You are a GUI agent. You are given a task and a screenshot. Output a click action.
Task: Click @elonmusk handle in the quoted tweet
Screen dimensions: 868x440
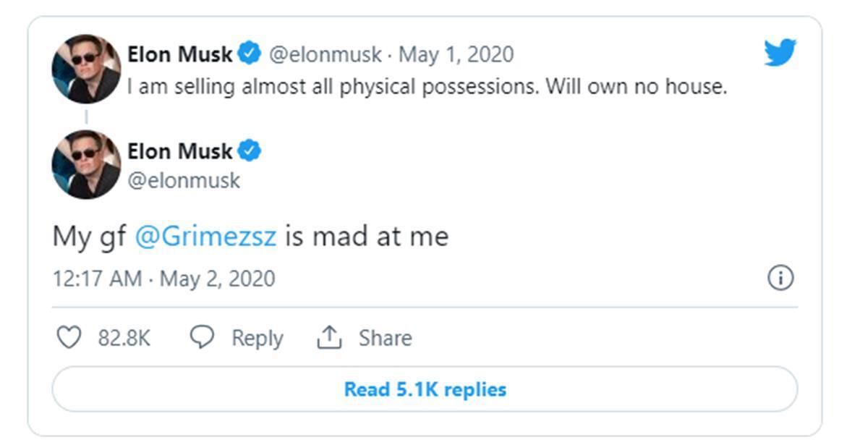pyautogui.click(x=325, y=54)
